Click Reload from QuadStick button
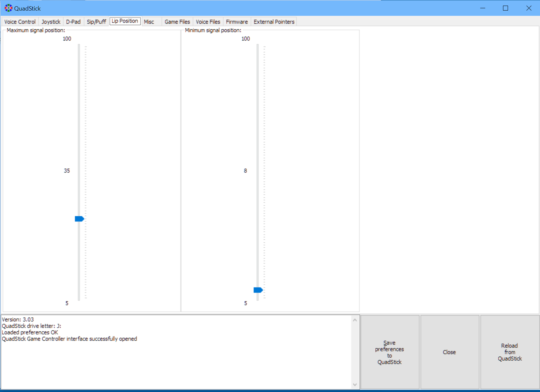 (510, 352)
